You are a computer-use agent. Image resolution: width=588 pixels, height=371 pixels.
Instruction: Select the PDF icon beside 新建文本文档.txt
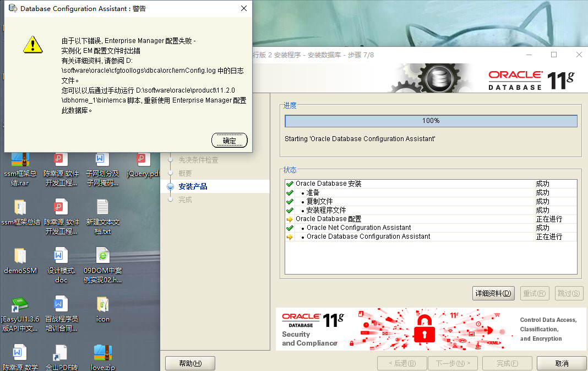pos(61,207)
